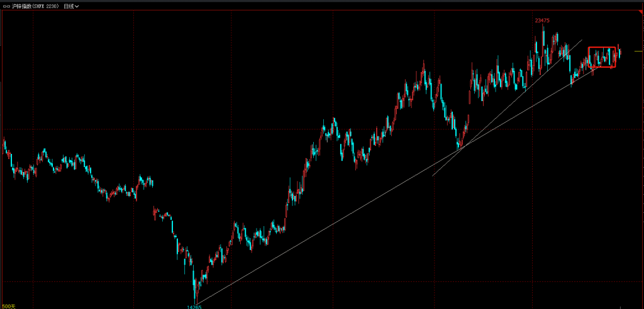The width and height of the screenshot is (644, 309).
Task: Click the chain-link icon beside 沪锌指数
Action: click(x=6, y=6)
